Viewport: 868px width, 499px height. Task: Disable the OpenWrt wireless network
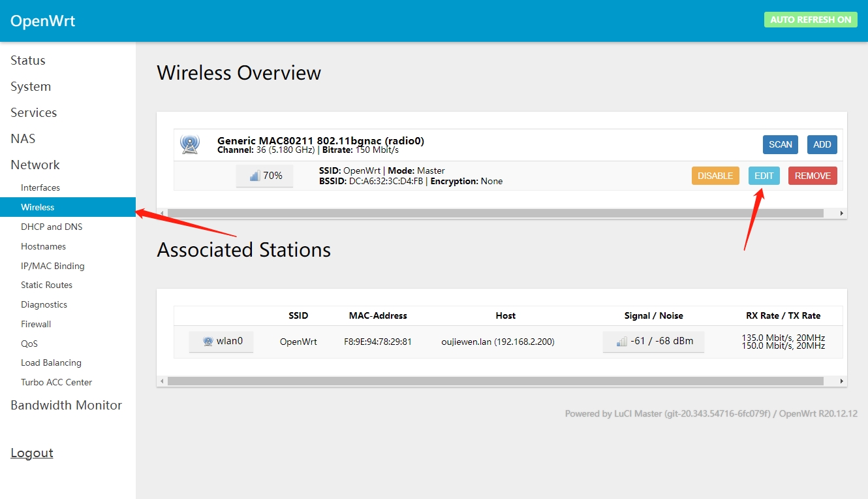(x=715, y=176)
